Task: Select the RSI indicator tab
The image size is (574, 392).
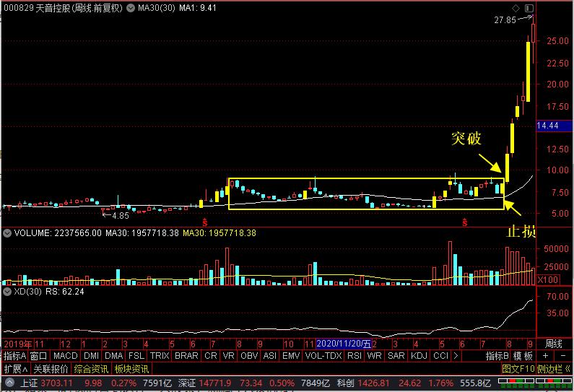Action: 355,355
